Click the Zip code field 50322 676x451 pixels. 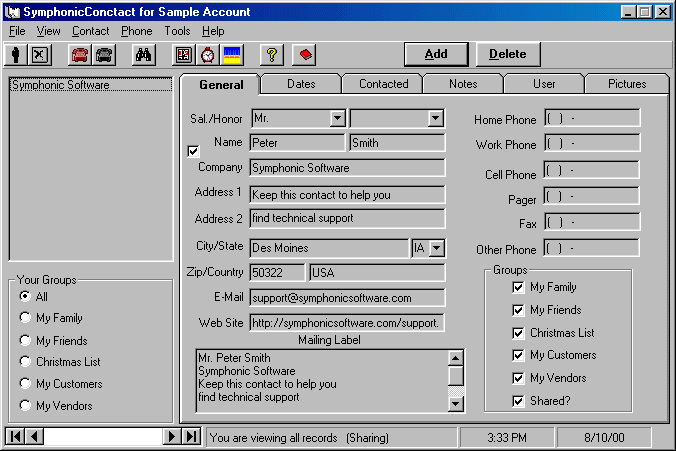[x=277, y=272]
